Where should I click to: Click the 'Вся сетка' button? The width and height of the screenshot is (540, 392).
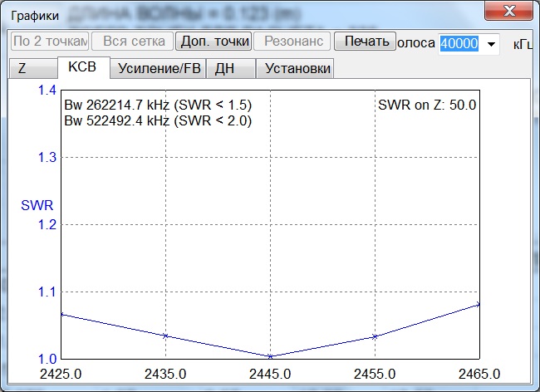[133, 42]
